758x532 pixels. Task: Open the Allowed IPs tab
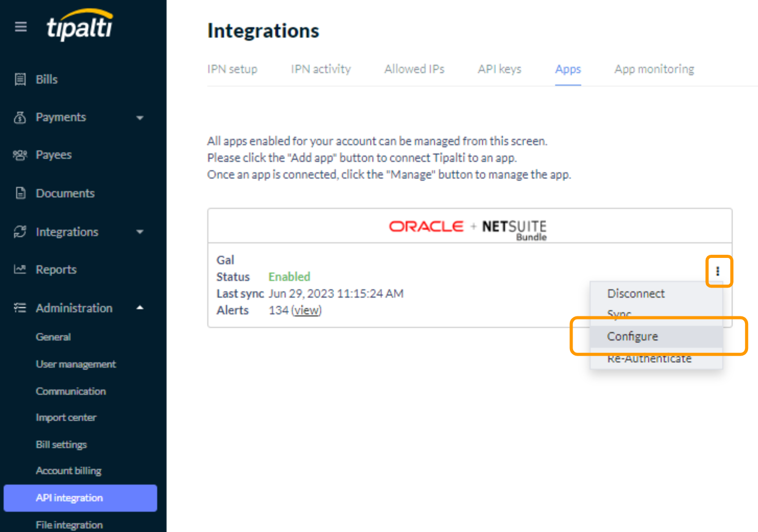(414, 69)
